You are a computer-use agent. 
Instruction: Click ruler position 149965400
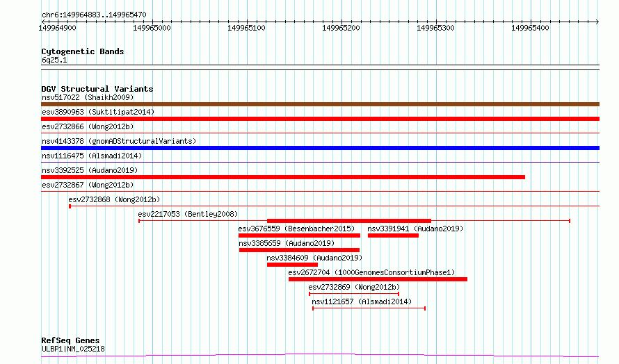(x=530, y=28)
